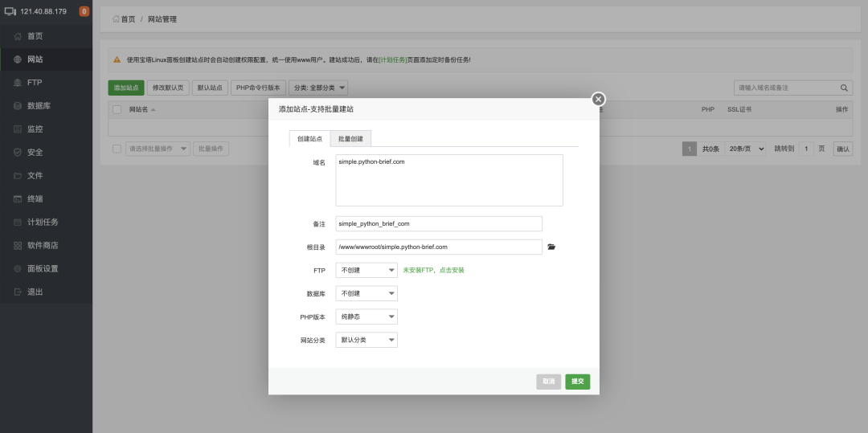Go to 终端 in the sidebar
Screen dimensions: 868x433
point(35,198)
